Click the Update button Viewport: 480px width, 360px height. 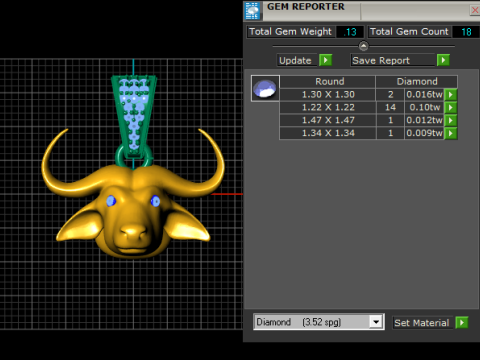pyautogui.click(x=298, y=60)
